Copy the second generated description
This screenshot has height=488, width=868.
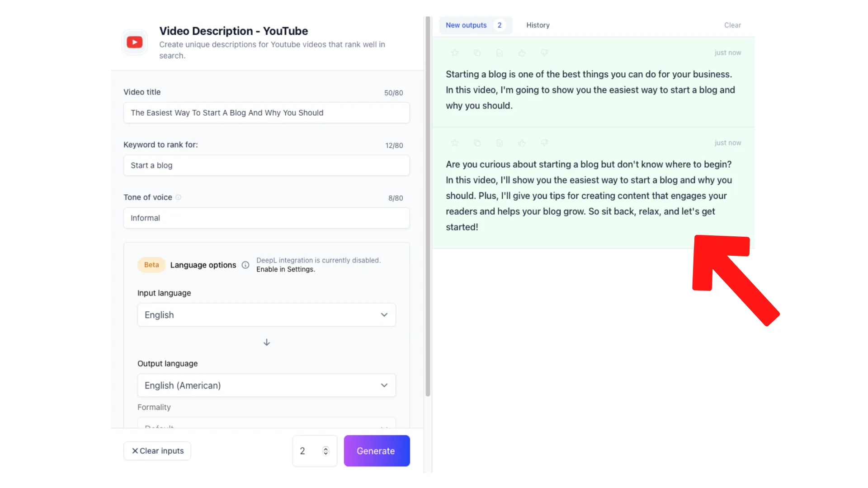pos(477,143)
